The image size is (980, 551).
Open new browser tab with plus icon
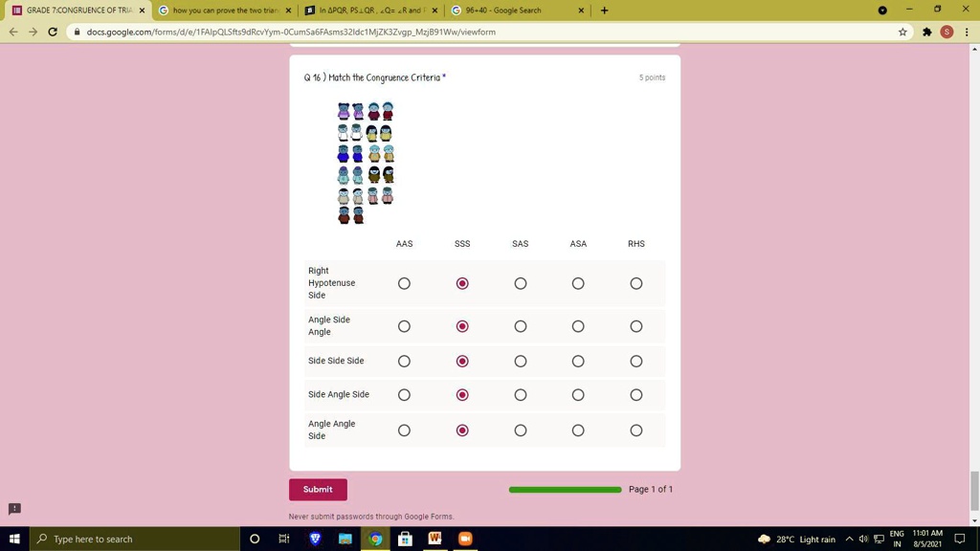(604, 10)
